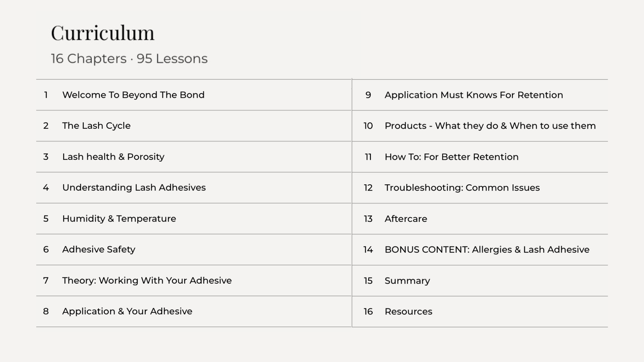Image resolution: width=644 pixels, height=362 pixels.
Task: Open Application Must Knows For Retention
Action: (x=474, y=95)
